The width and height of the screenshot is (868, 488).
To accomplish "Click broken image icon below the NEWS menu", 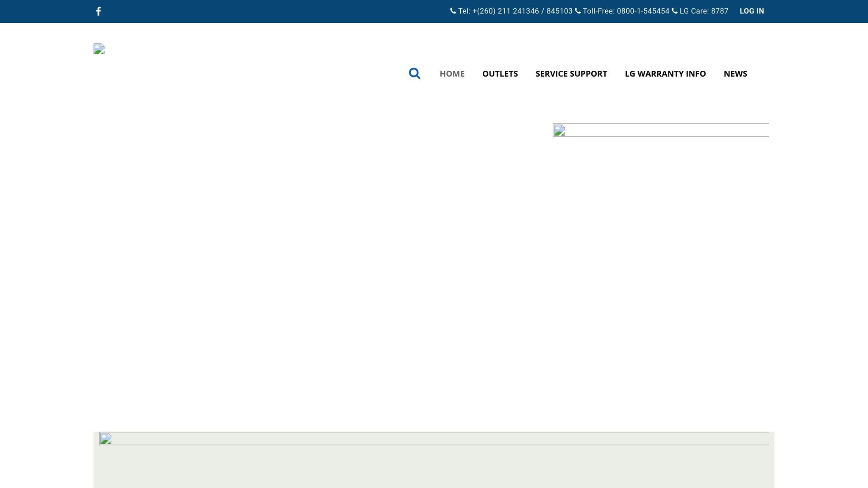I will pos(559,130).
